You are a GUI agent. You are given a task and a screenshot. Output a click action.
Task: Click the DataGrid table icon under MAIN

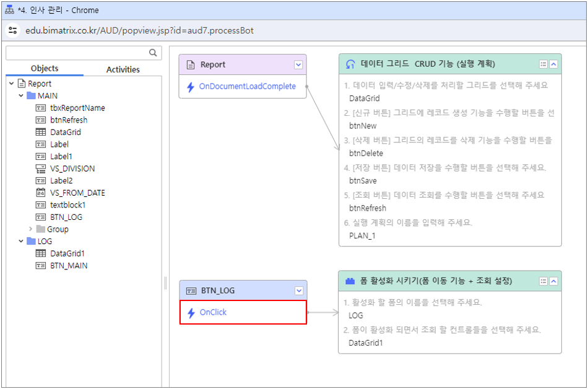click(x=41, y=132)
